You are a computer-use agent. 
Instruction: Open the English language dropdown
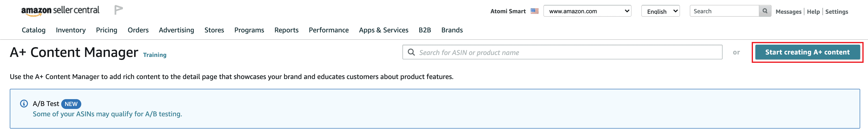pos(660,11)
